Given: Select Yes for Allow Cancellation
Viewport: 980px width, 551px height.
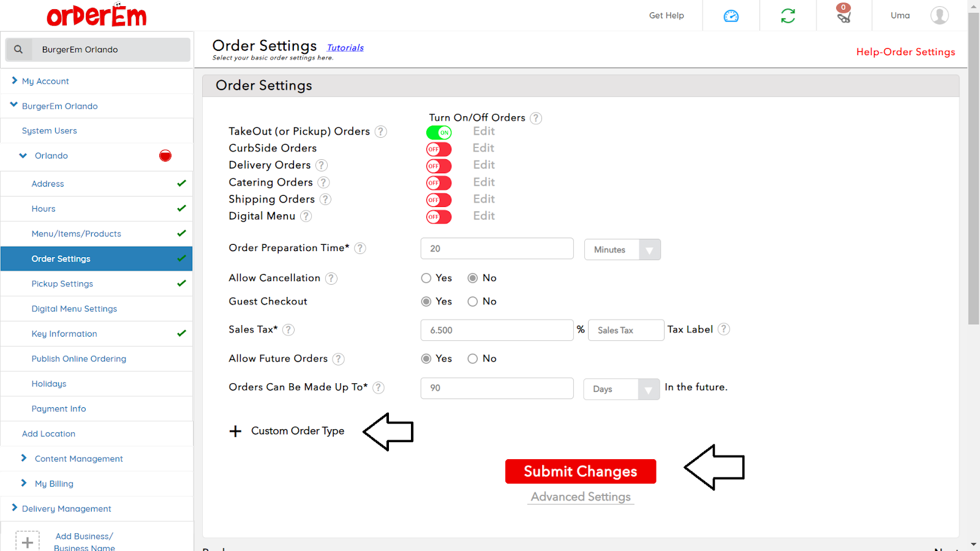Looking at the screenshot, I should (x=426, y=278).
